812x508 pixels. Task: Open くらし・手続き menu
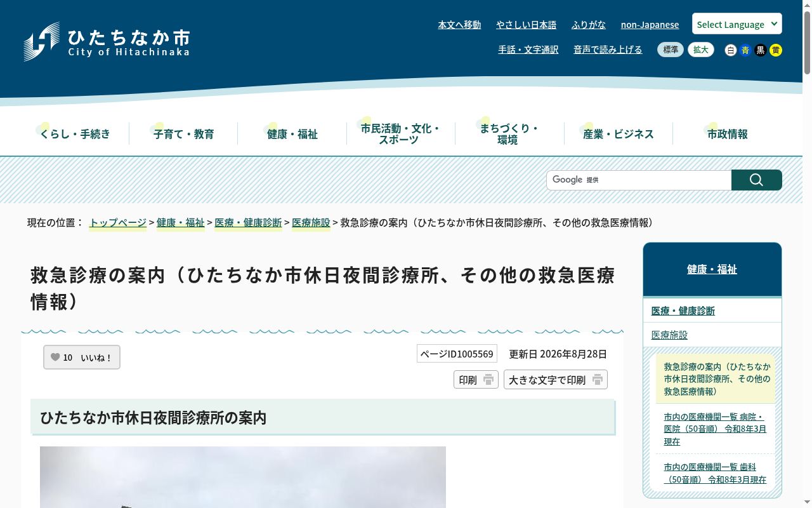coord(75,134)
